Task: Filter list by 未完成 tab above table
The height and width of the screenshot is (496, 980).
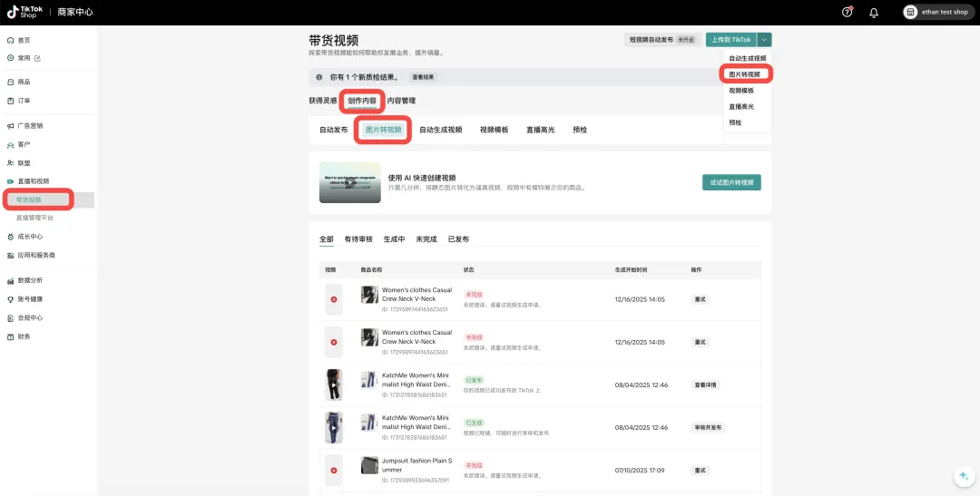Action: (x=426, y=239)
